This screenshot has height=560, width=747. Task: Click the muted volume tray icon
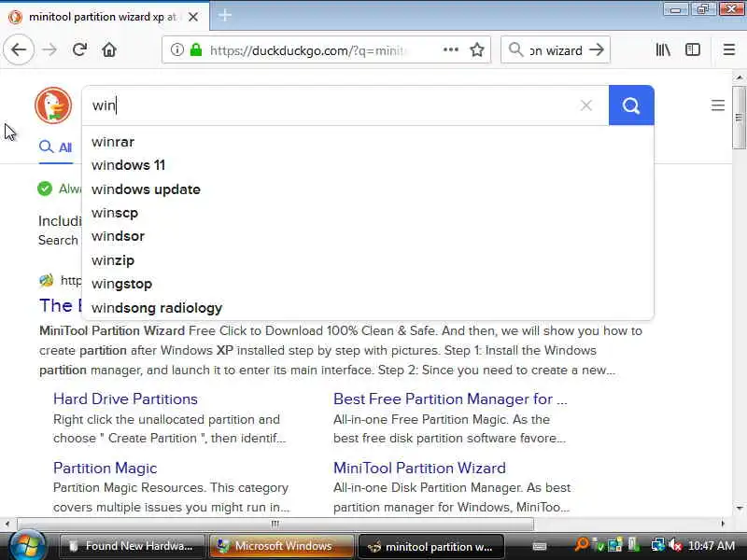(675, 545)
